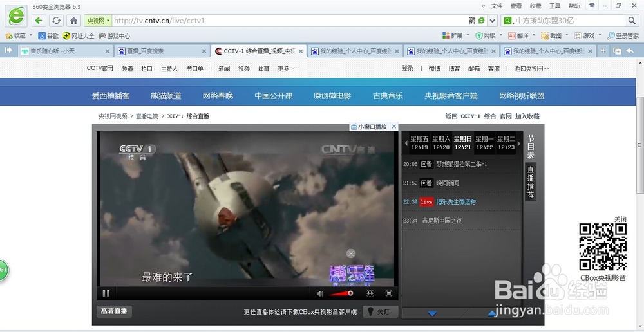Screen dimensions: 644x332
Task: Mute the player speaker icon
Action: coord(319,293)
